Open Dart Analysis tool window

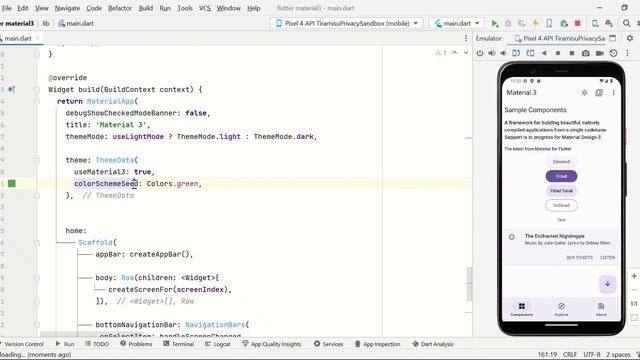pyautogui.click(x=433, y=344)
